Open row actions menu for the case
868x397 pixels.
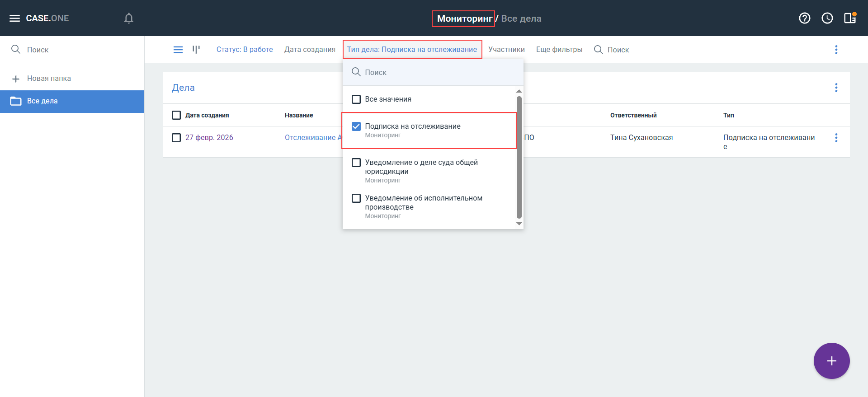click(836, 138)
